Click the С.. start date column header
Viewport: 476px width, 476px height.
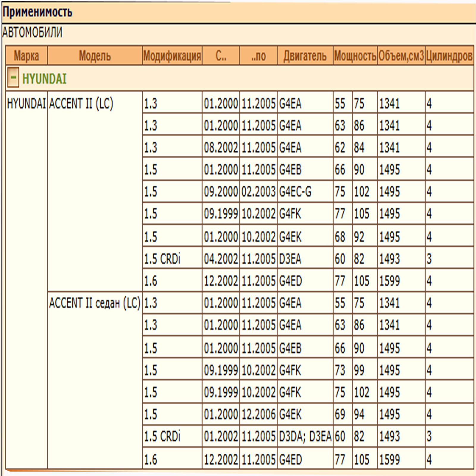[221, 55]
